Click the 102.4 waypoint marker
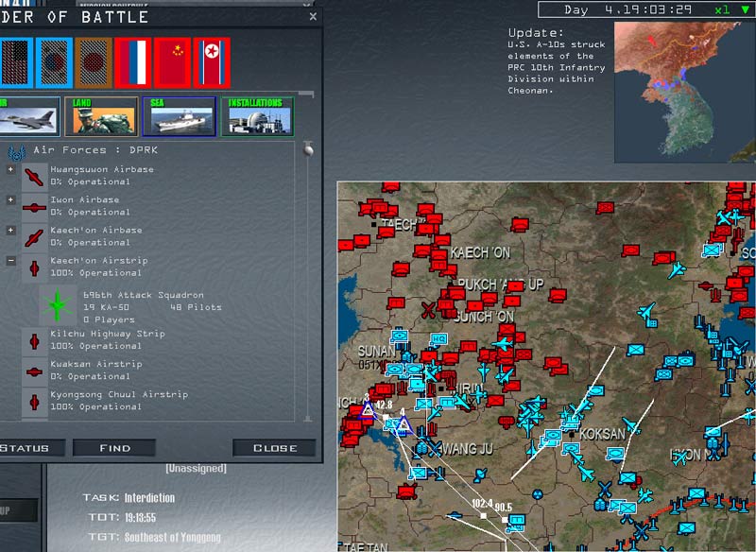Screen dimensions: 756x552 (x=484, y=515)
